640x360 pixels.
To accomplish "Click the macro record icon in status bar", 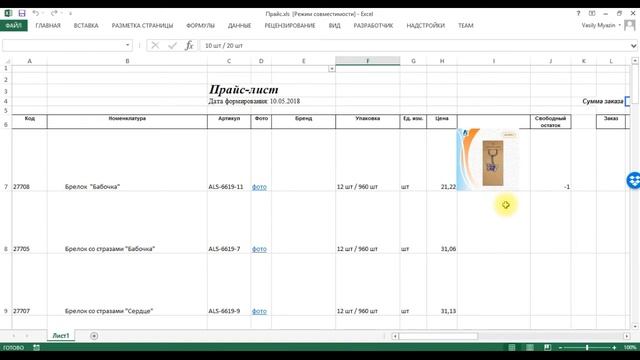I will tap(36, 347).
